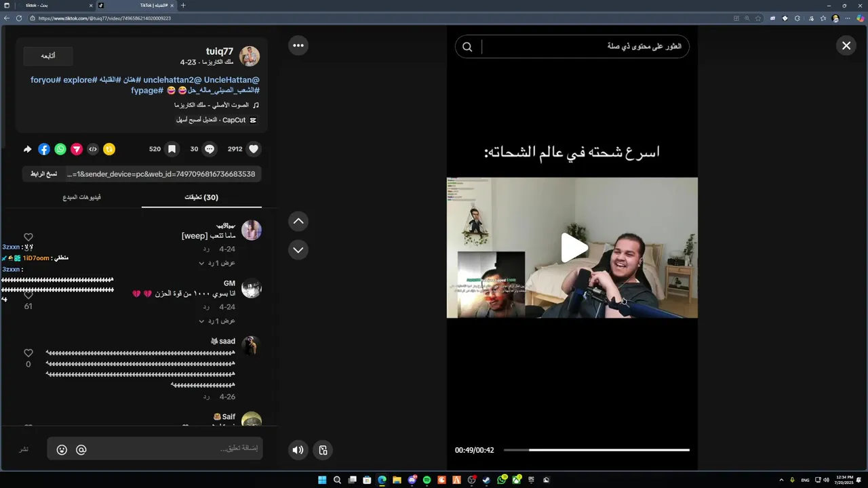Screen dimensions: 868x488
Task: Click the copy link button (نسخ الرابط)
Action: click(x=43, y=174)
